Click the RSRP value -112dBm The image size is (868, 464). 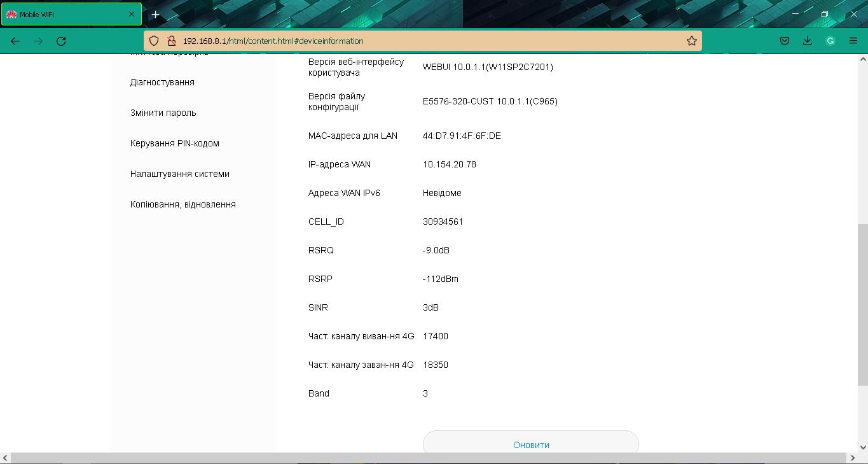click(x=441, y=279)
